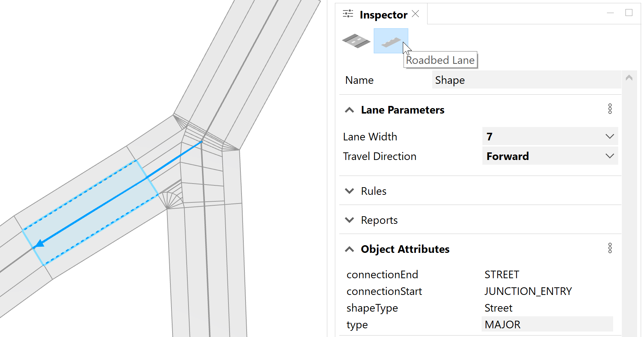644x337 pixels.
Task: Switch to the Inspector tab
Action: [x=383, y=15]
